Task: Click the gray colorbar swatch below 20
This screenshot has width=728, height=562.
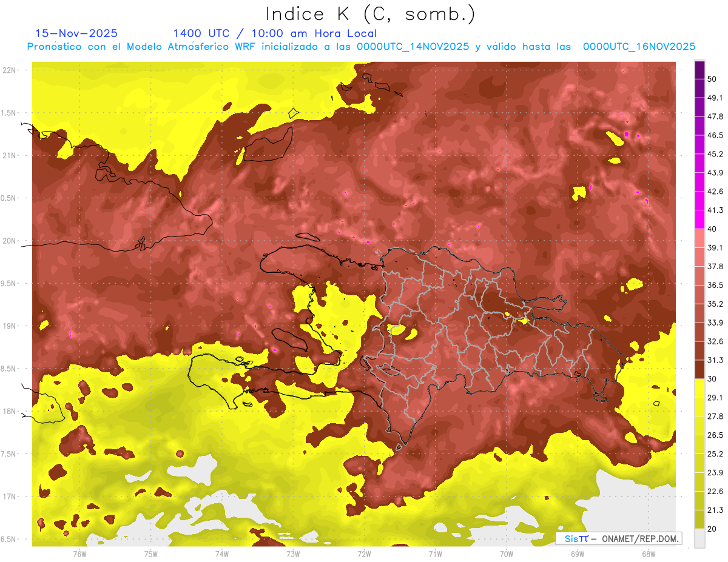Action: point(699,538)
